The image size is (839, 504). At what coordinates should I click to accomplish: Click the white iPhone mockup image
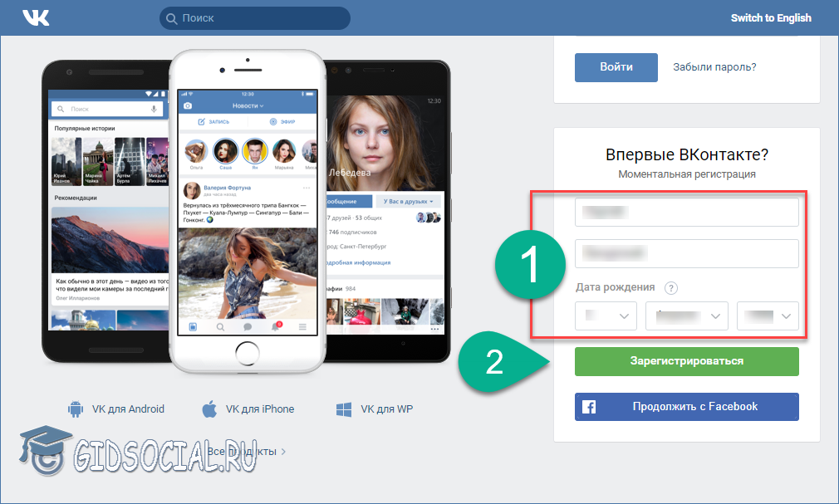coord(248,212)
